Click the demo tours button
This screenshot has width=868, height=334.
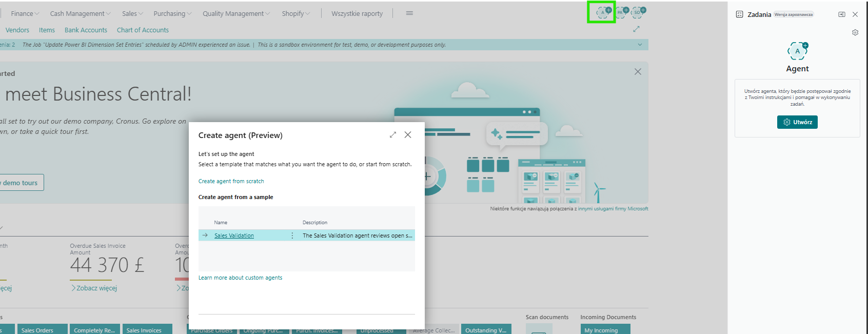pos(21,183)
